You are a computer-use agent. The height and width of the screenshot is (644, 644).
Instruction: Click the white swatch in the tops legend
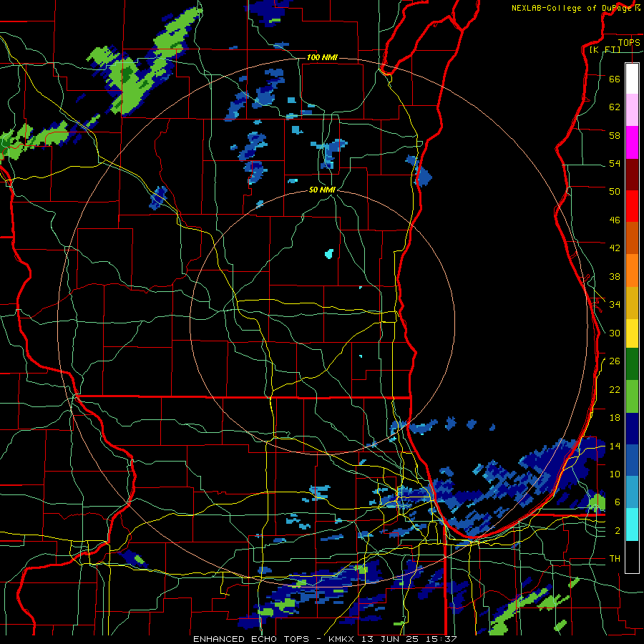point(632,79)
